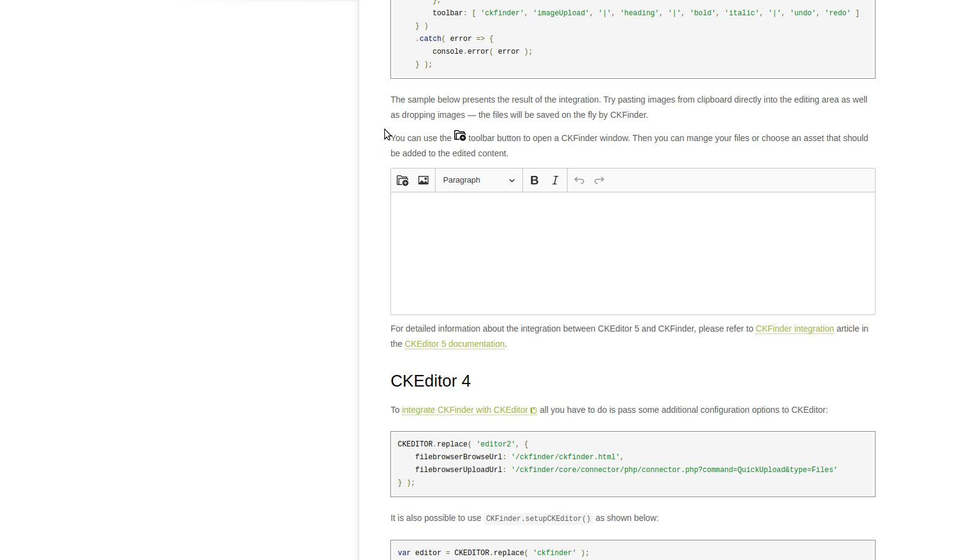Toggle italic formatting in the editor
Image resolution: width=969 pixels, height=560 pixels.
tap(555, 180)
